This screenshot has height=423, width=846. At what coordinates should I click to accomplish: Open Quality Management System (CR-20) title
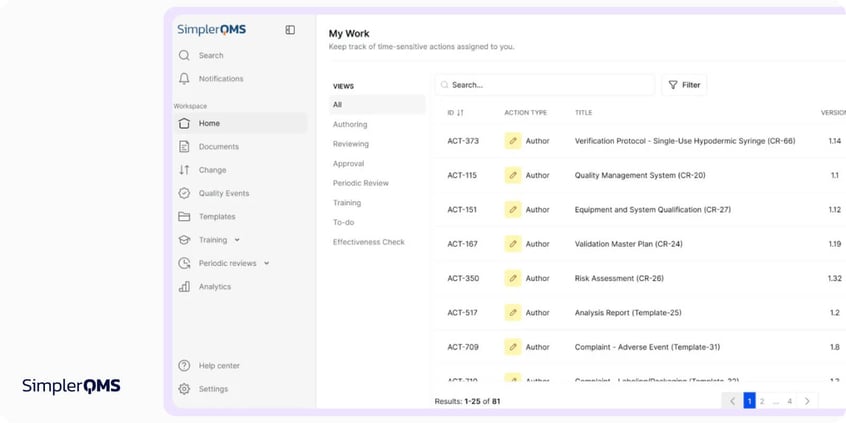tap(640, 175)
